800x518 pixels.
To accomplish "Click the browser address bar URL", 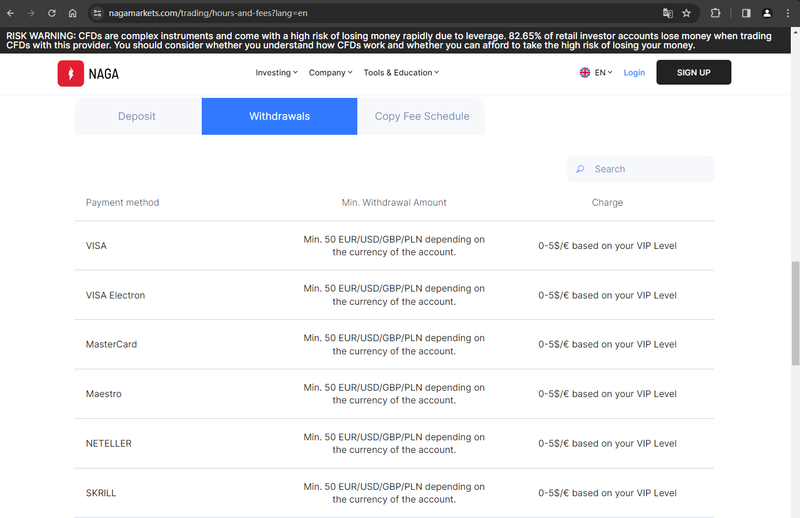I will 208,13.
